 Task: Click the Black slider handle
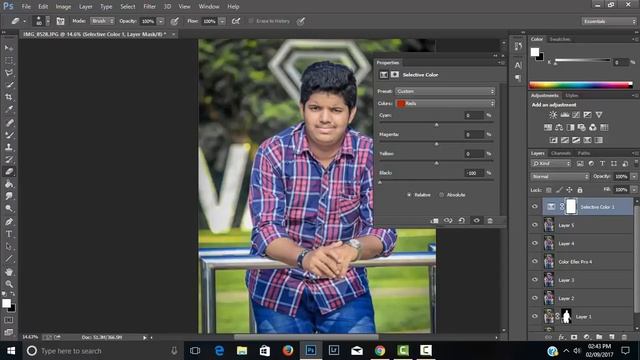[380, 182]
